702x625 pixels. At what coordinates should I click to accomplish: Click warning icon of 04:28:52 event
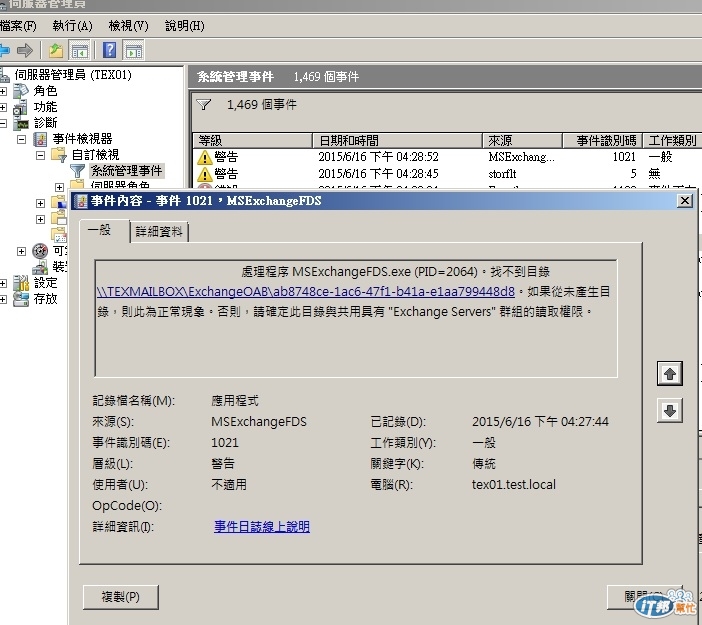point(205,157)
